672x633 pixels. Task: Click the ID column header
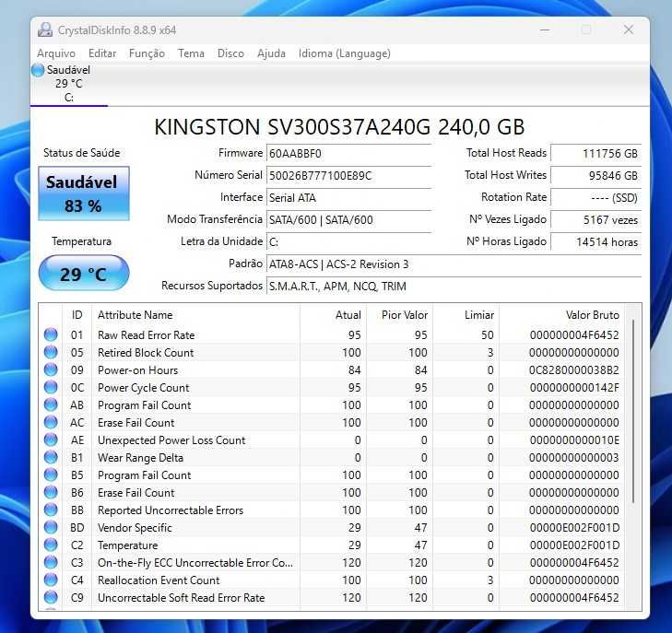77,315
